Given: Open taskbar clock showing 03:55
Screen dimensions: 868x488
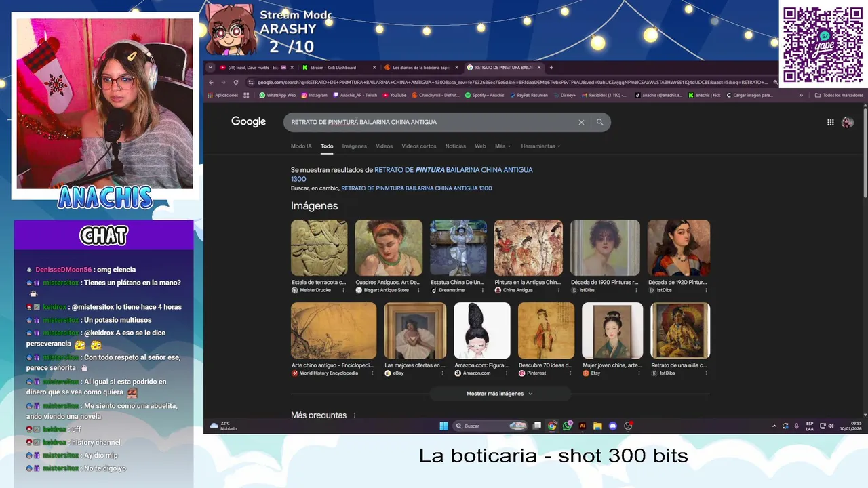Looking at the screenshot, I should pos(851,426).
